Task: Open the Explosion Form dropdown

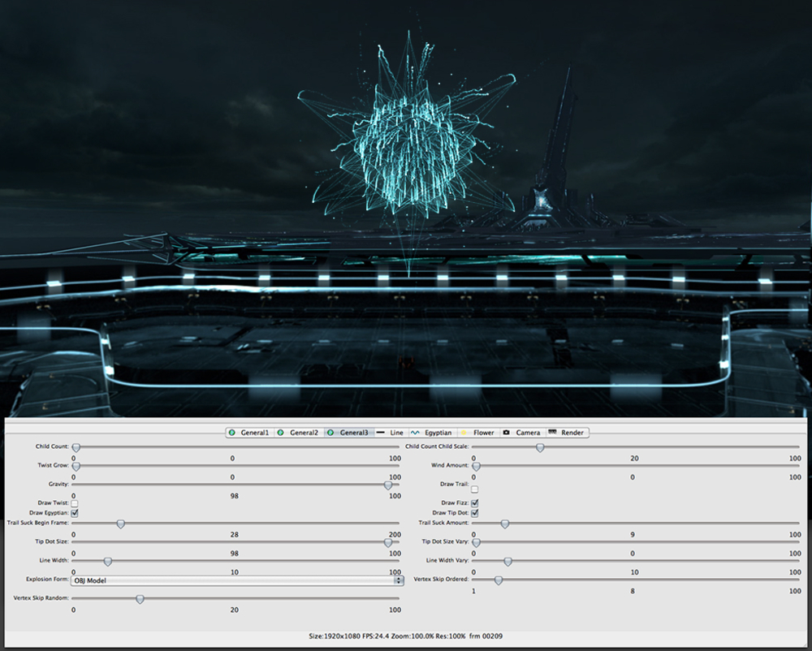Action: pos(237,580)
